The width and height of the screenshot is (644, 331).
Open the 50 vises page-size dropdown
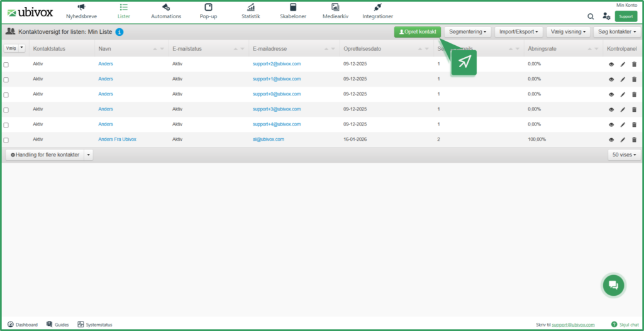pyautogui.click(x=625, y=155)
